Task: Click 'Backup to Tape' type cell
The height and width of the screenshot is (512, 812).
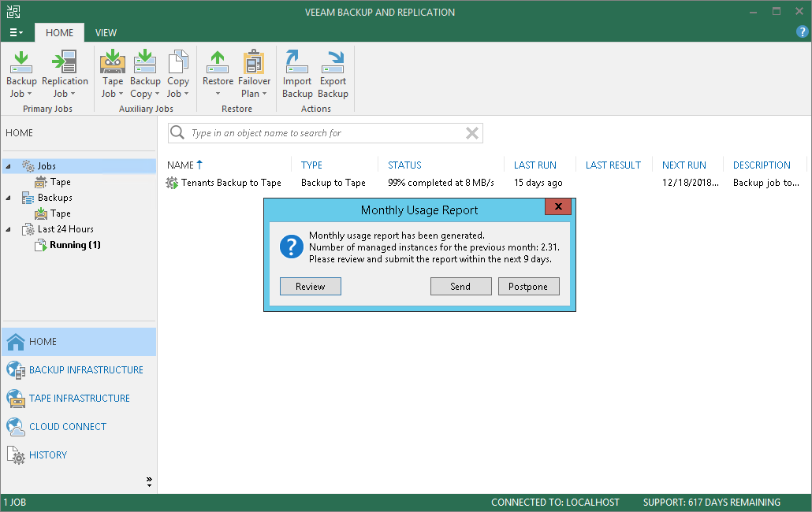Action: 333,183
